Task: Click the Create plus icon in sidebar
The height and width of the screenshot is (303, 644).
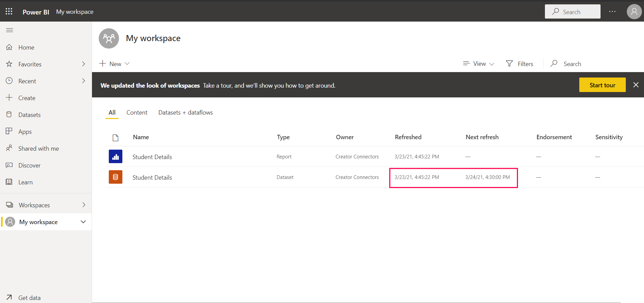Action: pyautogui.click(x=9, y=98)
